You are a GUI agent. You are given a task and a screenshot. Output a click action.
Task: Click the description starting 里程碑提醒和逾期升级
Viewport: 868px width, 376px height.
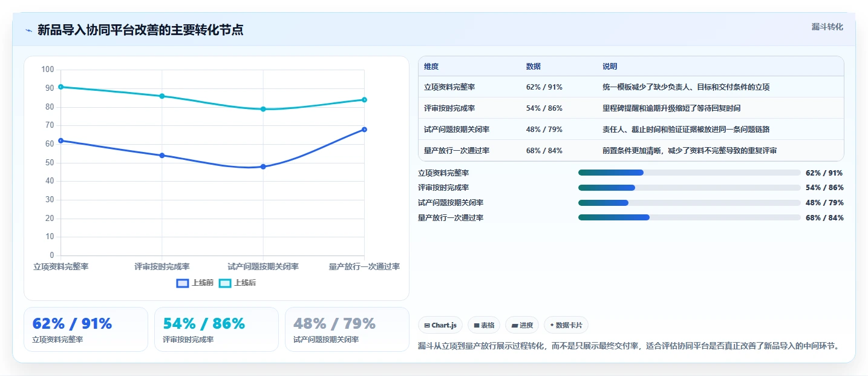click(671, 108)
